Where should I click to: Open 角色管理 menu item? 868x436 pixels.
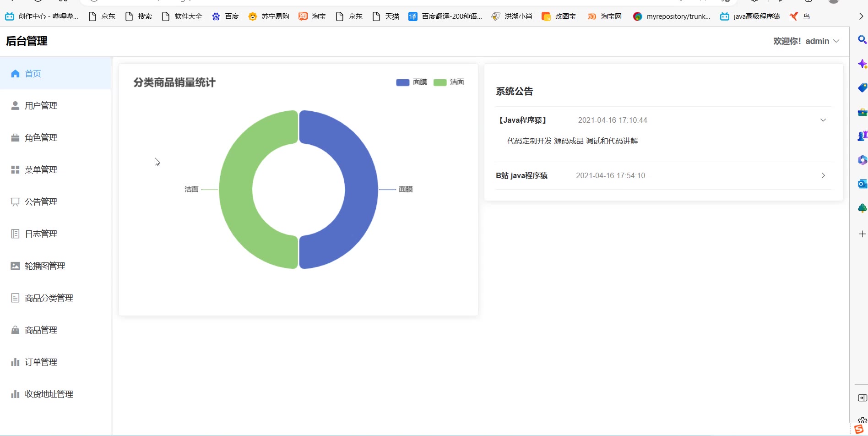55,137
